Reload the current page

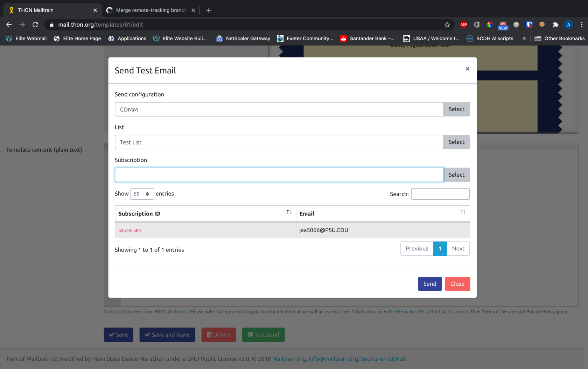[35, 24]
